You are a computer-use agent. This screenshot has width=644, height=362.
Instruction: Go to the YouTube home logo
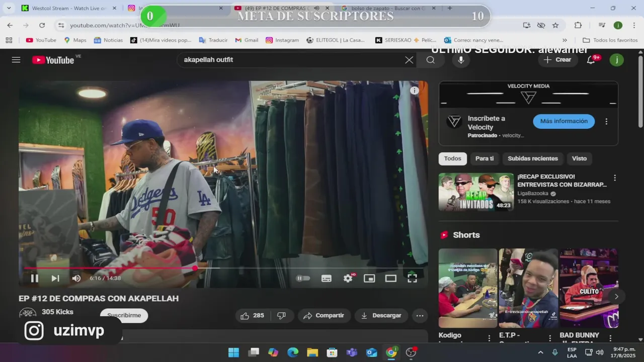(53, 60)
